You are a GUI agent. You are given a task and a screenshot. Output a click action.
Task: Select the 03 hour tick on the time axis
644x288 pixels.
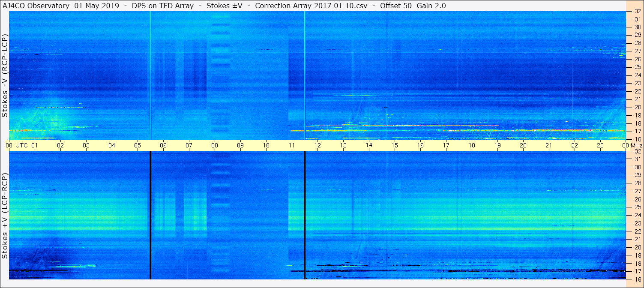86,145
